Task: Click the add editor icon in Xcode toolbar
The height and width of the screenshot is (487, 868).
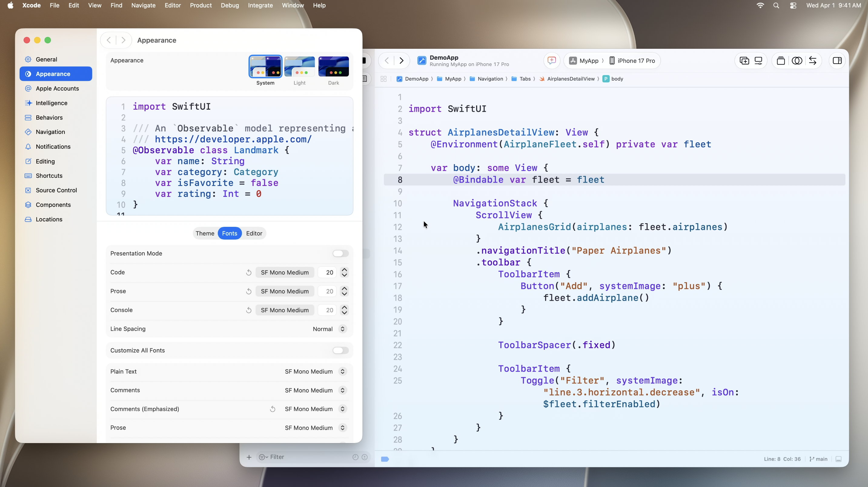Action: coord(744,61)
